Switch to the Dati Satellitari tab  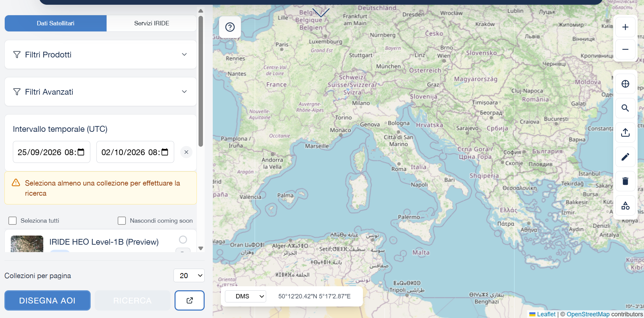click(x=55, y=23)
